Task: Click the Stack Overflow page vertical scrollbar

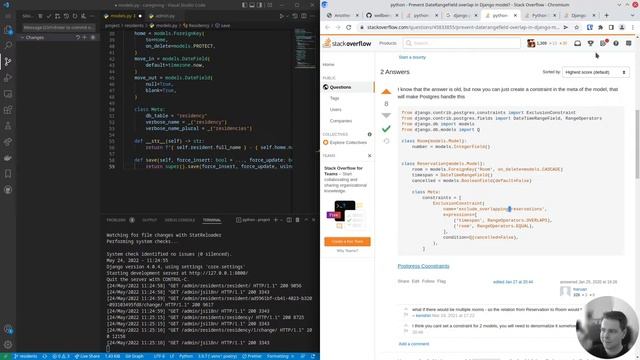Action: pos(637,144)
